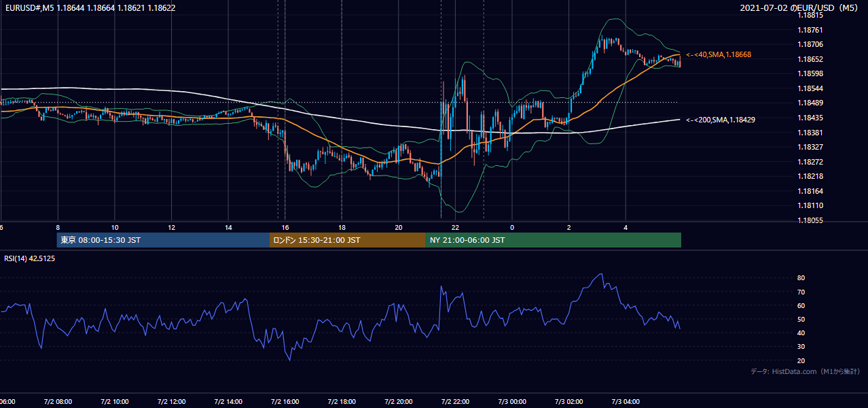This screenshot has height=408, width=868.
Task: Click price axis value 1.18489
Action: 811,103
